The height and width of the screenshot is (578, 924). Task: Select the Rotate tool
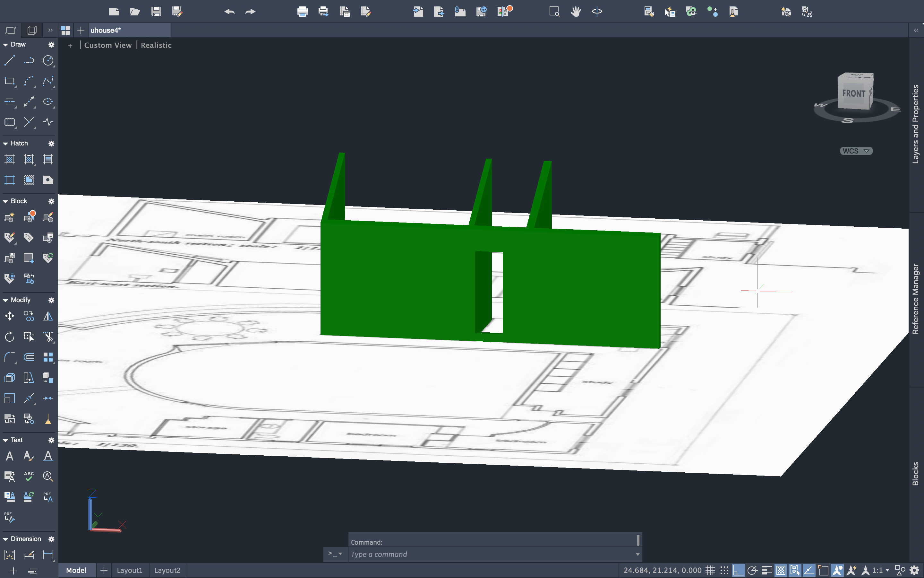pyautogui.click(x=10, y=337)
